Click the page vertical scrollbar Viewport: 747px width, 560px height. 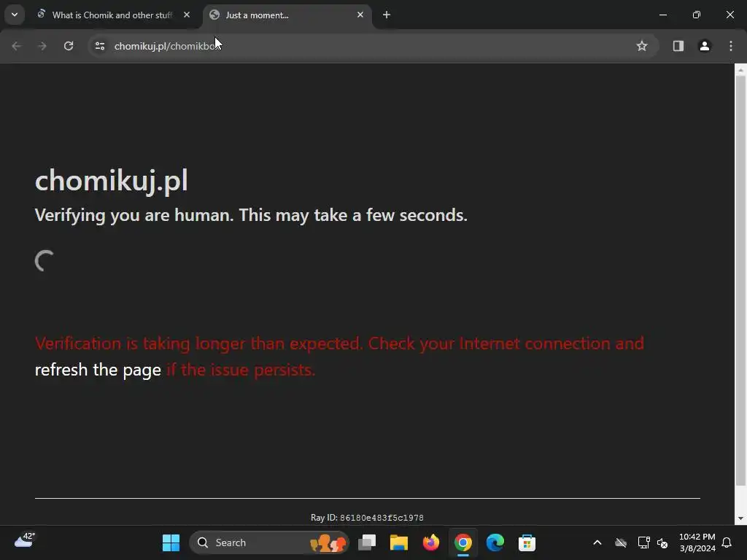click(x=740, y=281)
